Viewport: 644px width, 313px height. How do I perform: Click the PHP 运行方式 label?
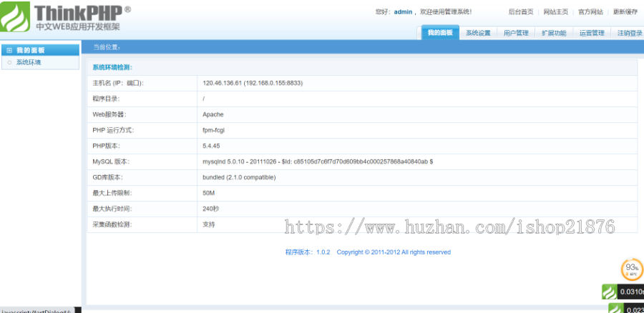coord(113,130)
